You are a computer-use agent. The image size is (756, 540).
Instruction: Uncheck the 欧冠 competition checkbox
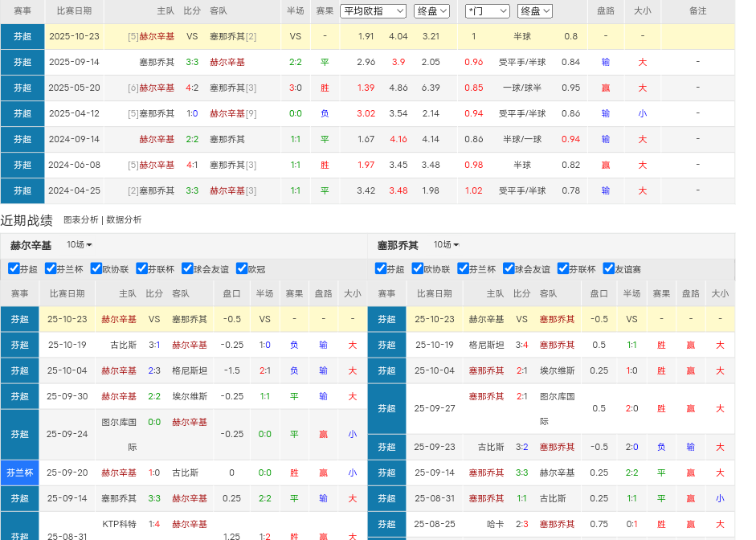(242, 268)
